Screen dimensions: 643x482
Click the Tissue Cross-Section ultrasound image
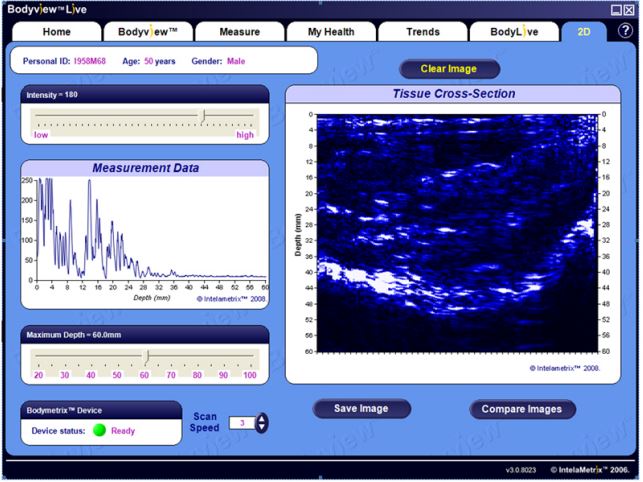click(457, 233)
